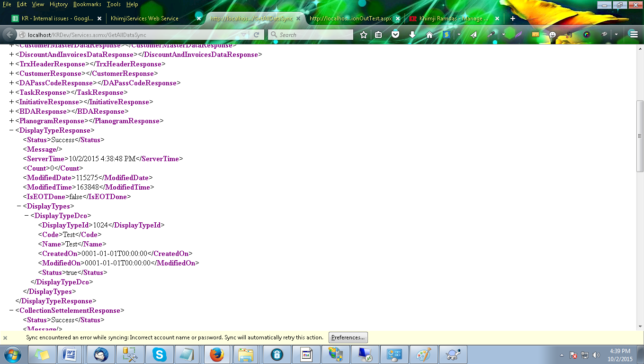Collapse the CollectionSettelementResponse node
This screenshot has height=364, width=644.
coord(11,310)
